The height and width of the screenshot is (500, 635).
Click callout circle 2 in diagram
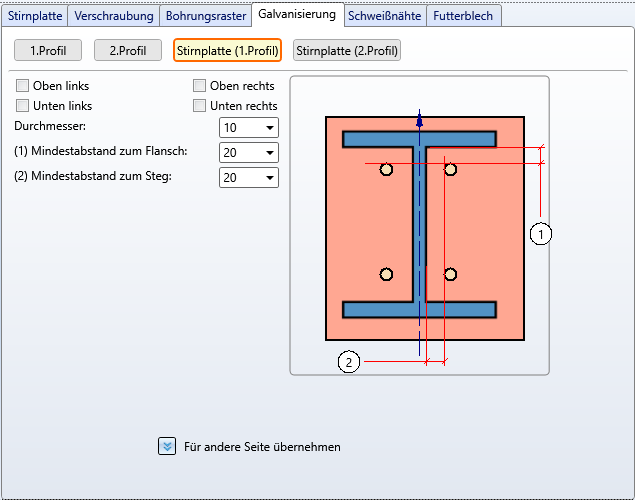(349, 362)
